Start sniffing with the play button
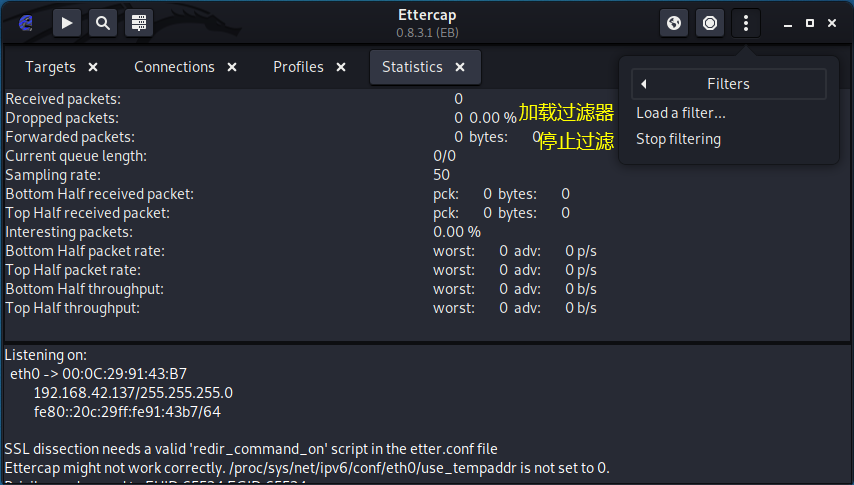854x485 pixels. click(67, 23)
